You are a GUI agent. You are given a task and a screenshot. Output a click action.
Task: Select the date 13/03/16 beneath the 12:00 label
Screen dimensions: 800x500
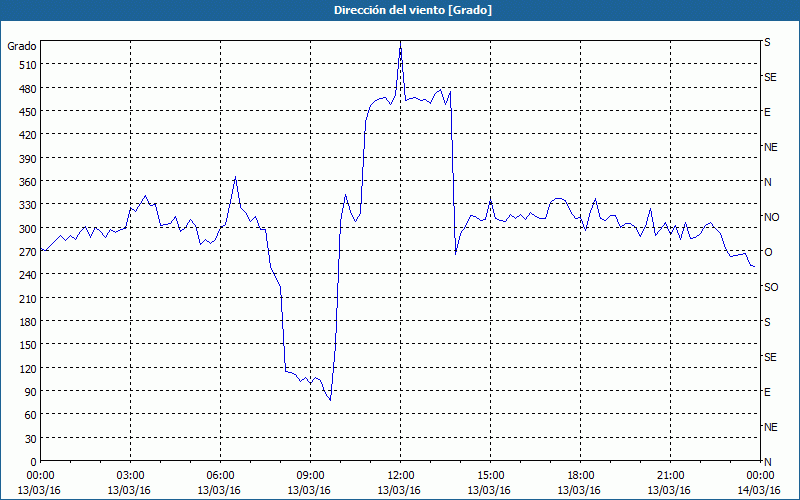click(399, 490)
